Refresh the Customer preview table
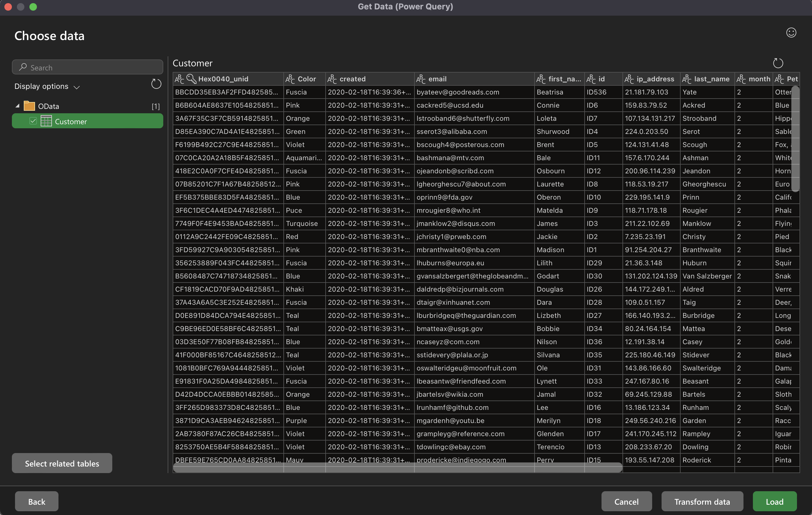This screenshot has width=812, height=515. (x=778, y=63)
